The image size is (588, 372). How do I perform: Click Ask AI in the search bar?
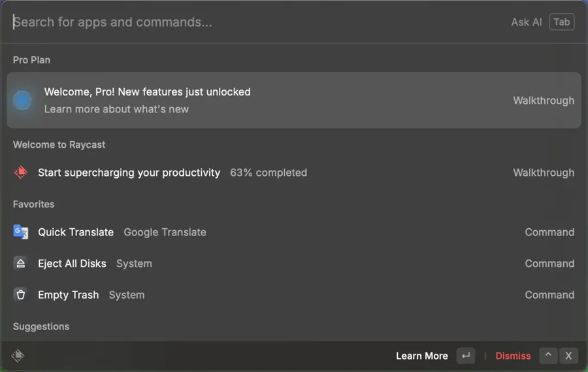coord(526,22)
